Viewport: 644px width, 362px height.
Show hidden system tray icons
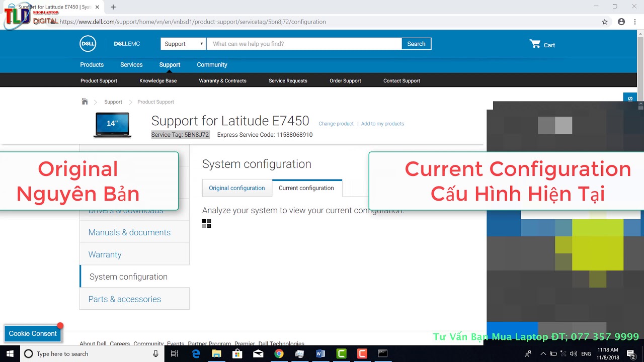coord(542,353)
